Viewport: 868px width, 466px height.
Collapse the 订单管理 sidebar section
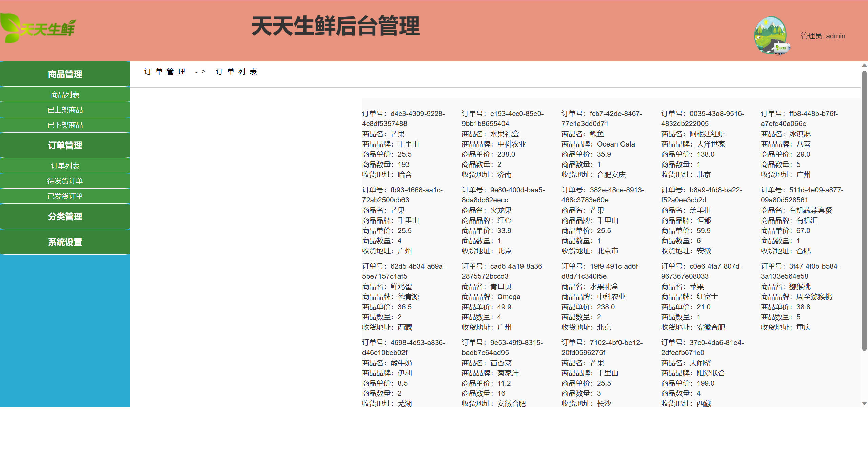coord(65,145)
